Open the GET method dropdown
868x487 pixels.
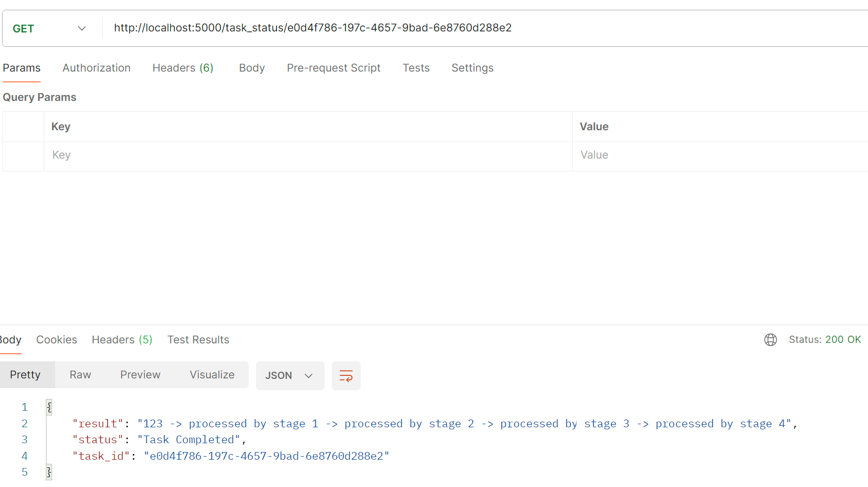(x=49, y=28)
